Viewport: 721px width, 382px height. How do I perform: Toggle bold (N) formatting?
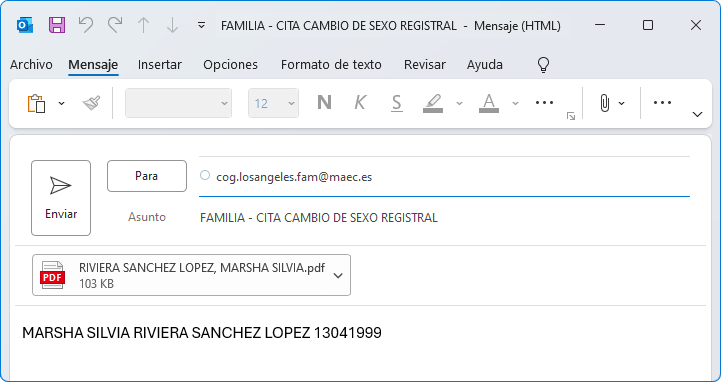click(324, 103)
